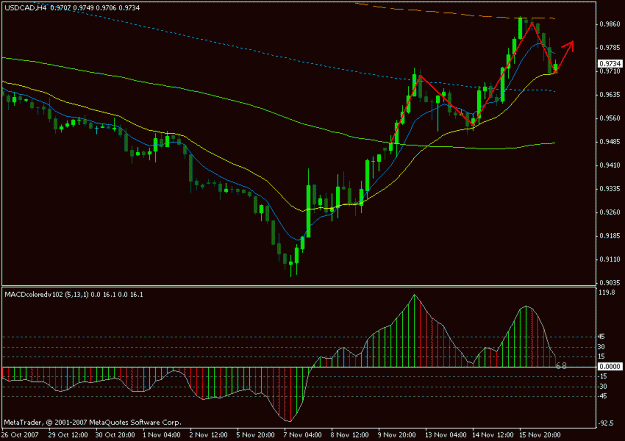Click the 30 Oct 20:00 time label
Viewport: 625px width, 441px height.
pos(115,435)
